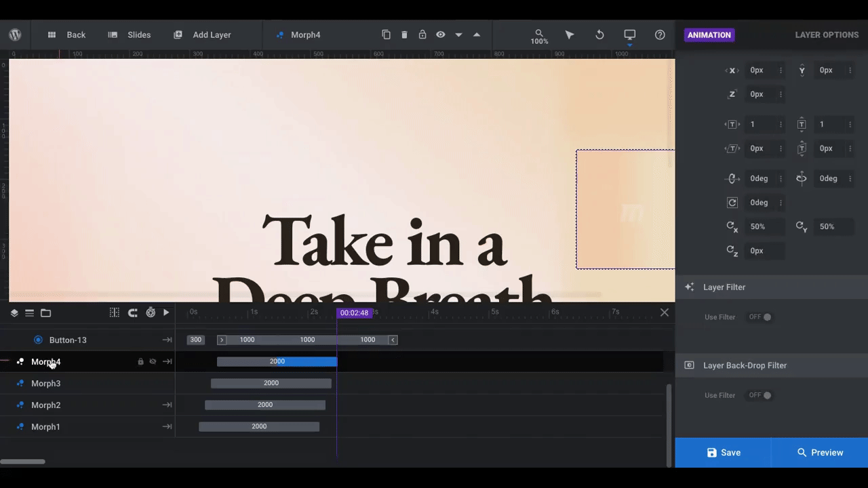The height and width of the screenshot is (488, 868).
Task: Click the horizontal skew icon
Action: (x=732, y=148)
